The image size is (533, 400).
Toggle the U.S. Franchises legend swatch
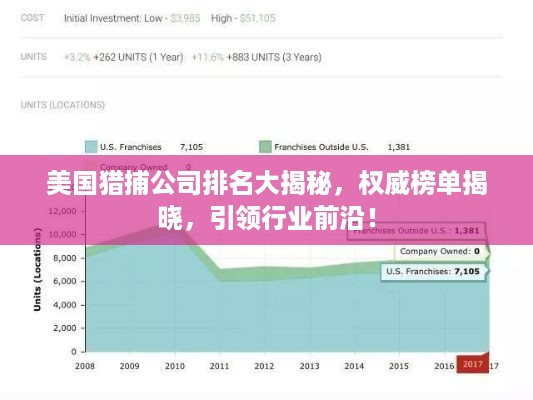pos(91,147)
